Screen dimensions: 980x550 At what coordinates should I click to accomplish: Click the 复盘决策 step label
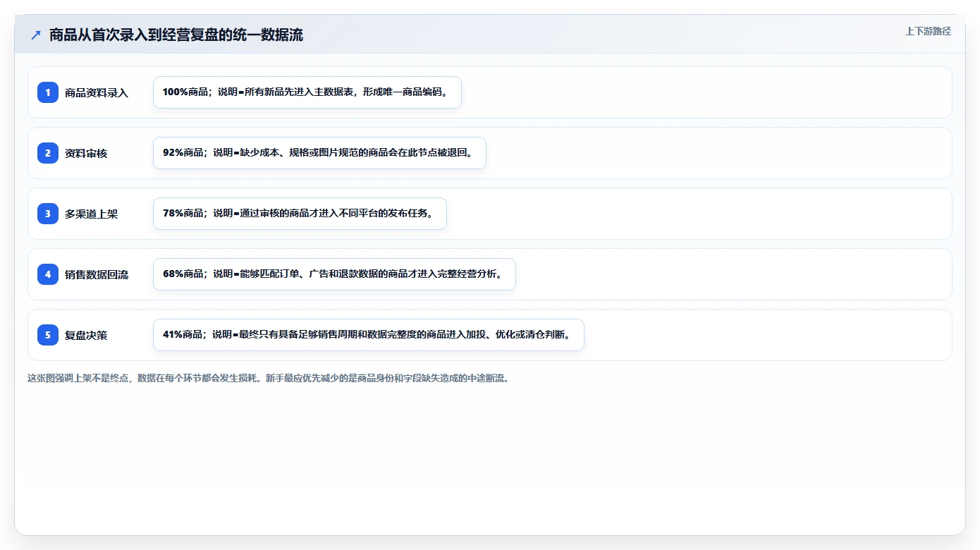click(86, 335)
